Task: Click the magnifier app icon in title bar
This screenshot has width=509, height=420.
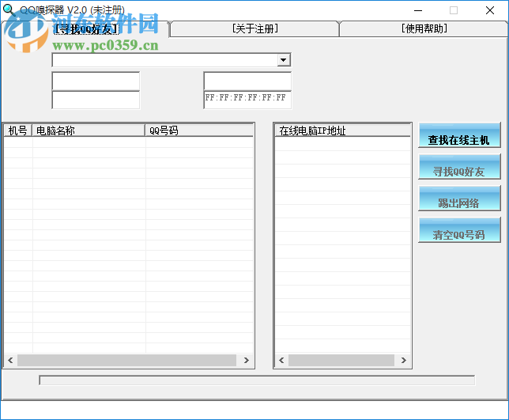Action: point(9,9)
